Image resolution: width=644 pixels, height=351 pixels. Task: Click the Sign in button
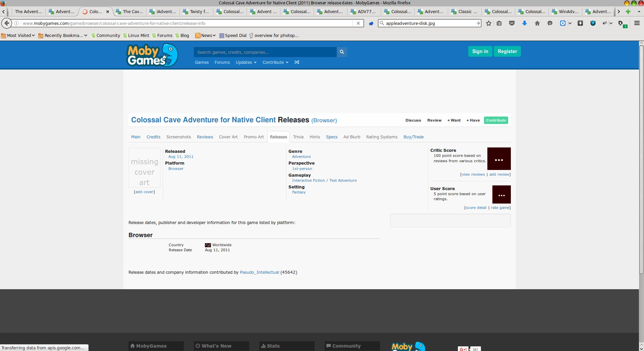tap(480, 51)
